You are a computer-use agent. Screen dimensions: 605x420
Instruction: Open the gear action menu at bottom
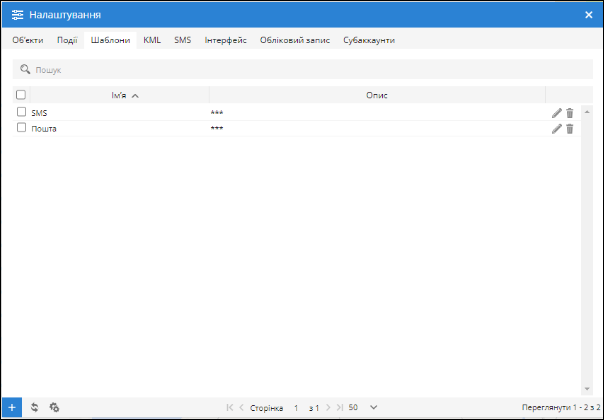pyautogui.click(x=54, y=407)
